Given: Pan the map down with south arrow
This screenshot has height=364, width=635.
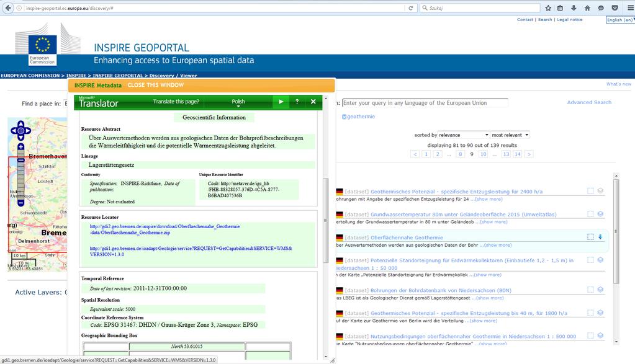Looking at the screenshot, I should pos(21,138).
